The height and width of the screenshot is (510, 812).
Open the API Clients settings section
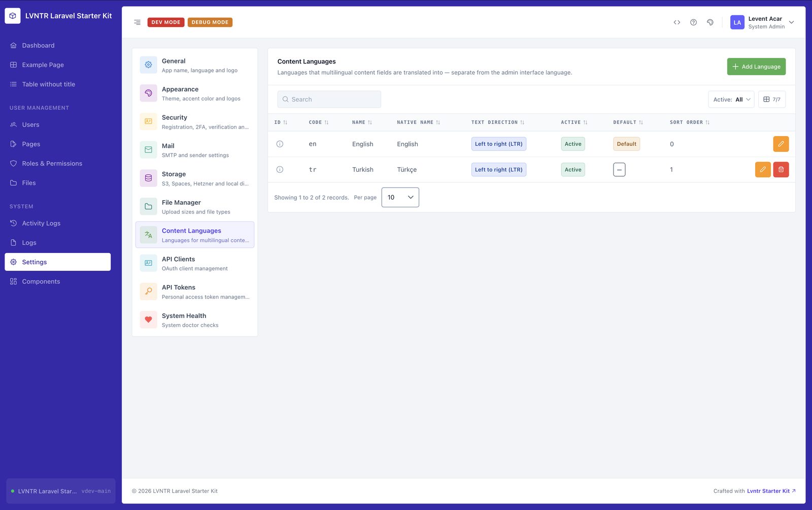[195, 263]
